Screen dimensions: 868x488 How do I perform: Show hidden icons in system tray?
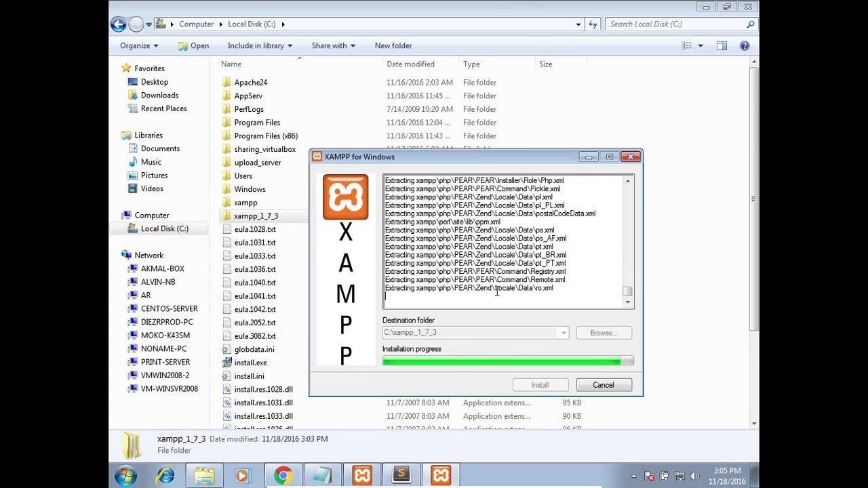point(633,476)
